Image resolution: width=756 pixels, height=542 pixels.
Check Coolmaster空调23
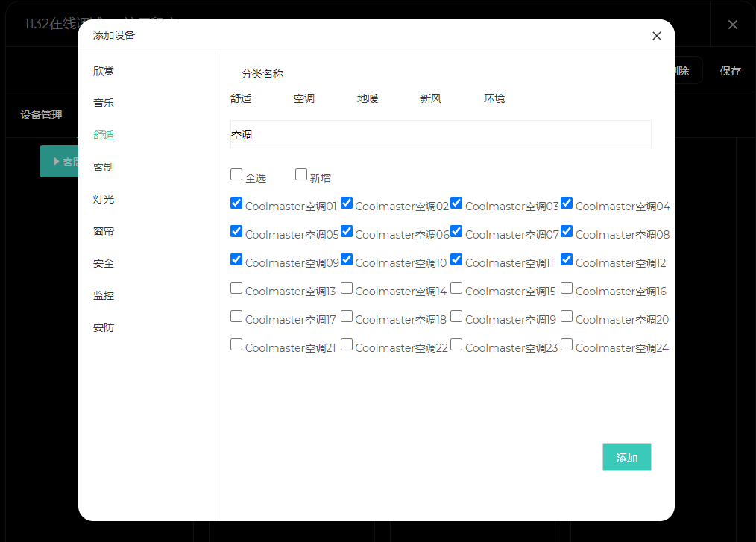coord(456,344)
